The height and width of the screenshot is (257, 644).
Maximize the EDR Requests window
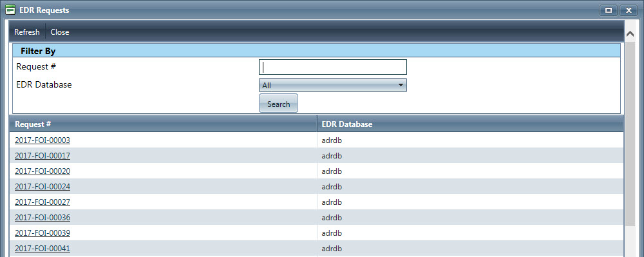(609, 10)
